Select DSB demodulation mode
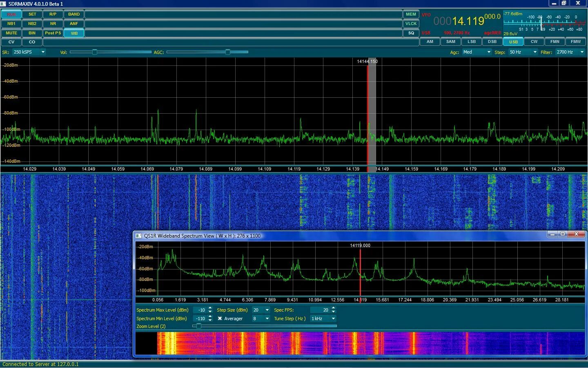 tap(492, 42)
